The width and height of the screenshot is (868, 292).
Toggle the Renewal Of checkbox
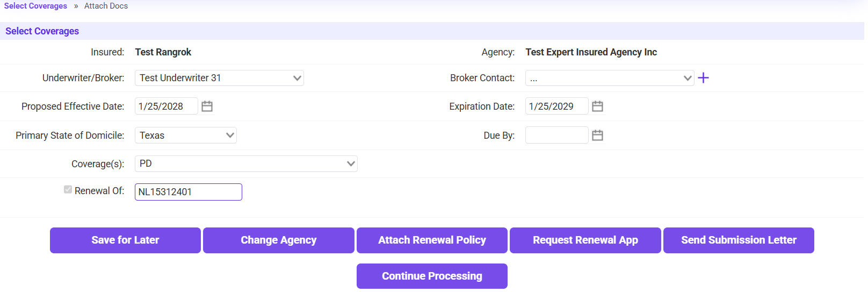point(68,190)
